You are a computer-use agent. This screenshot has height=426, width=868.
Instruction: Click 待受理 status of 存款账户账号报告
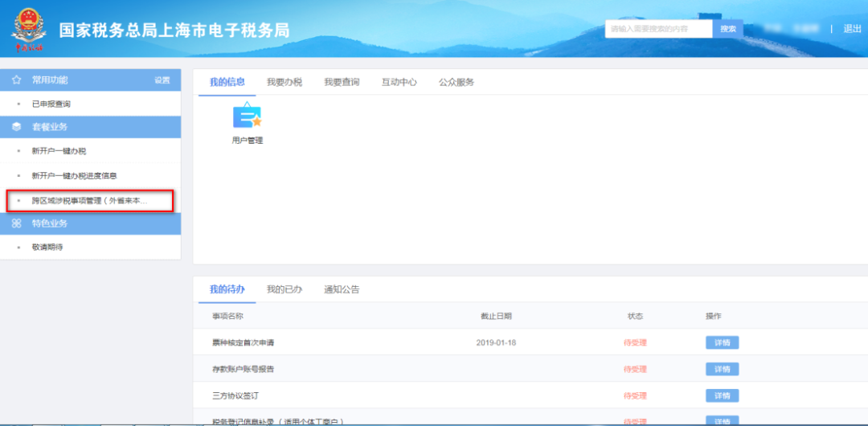[x=635, y=369]
